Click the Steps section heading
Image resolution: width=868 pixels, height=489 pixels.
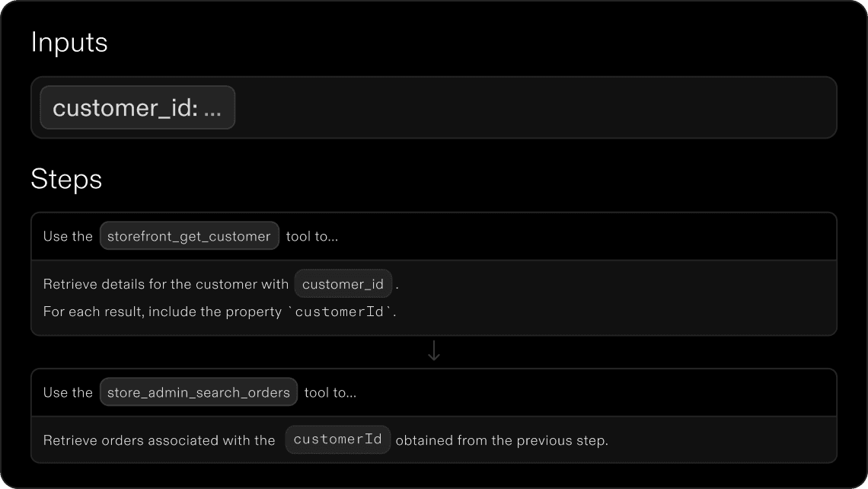[x=66, y=180]
